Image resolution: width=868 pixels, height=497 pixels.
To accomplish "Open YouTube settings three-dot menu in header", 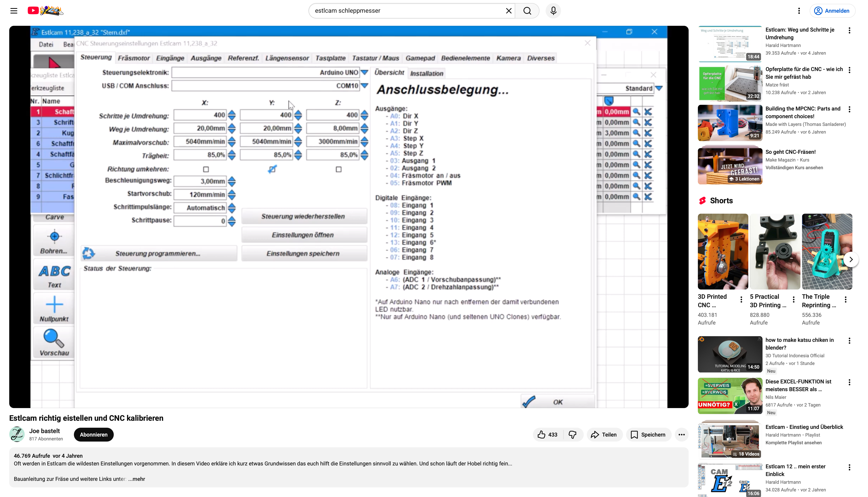I will 799,11.
